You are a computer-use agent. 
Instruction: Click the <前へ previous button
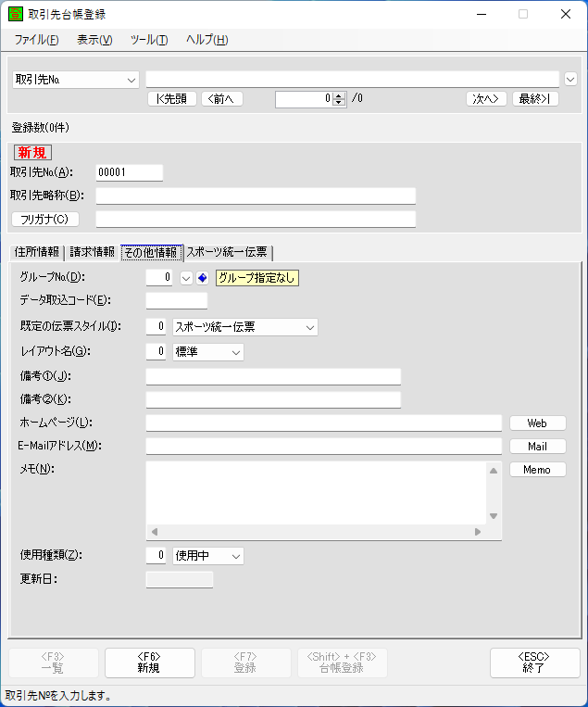coord(222,99)
